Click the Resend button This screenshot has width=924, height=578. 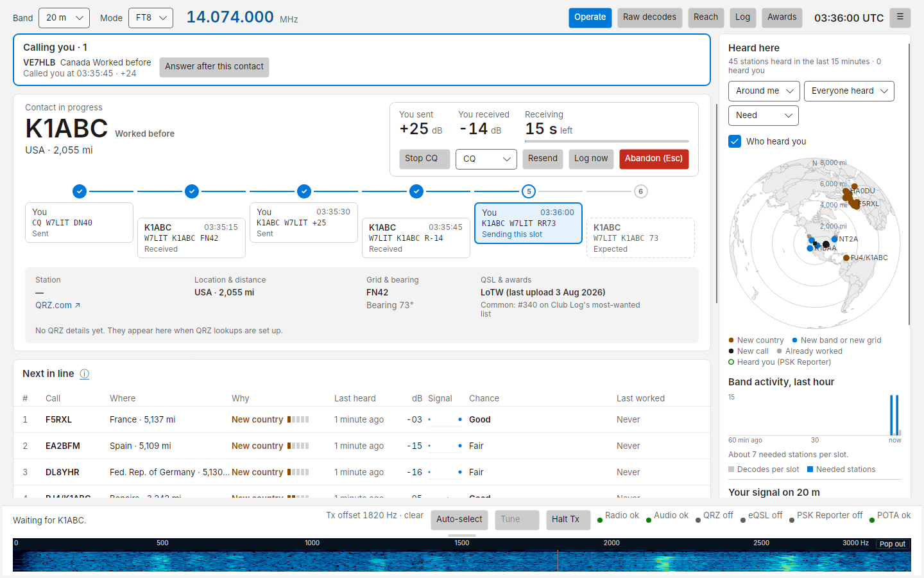(543, 159)
